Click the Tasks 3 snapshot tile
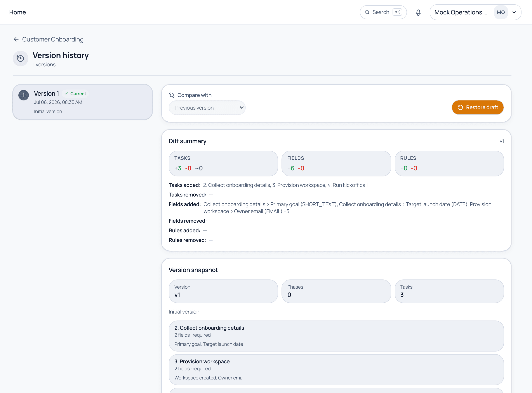532x393 pixels. (x=449, y=291)
